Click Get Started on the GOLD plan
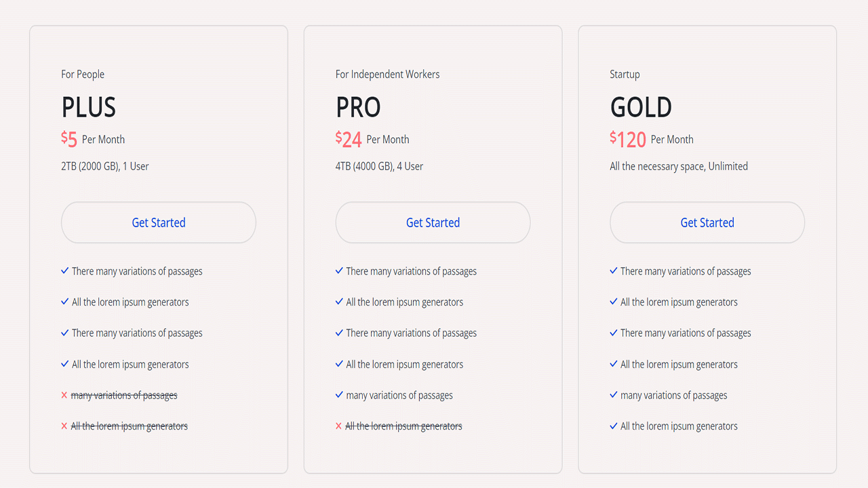Screen dimensions: 868x488 [707, 222]
